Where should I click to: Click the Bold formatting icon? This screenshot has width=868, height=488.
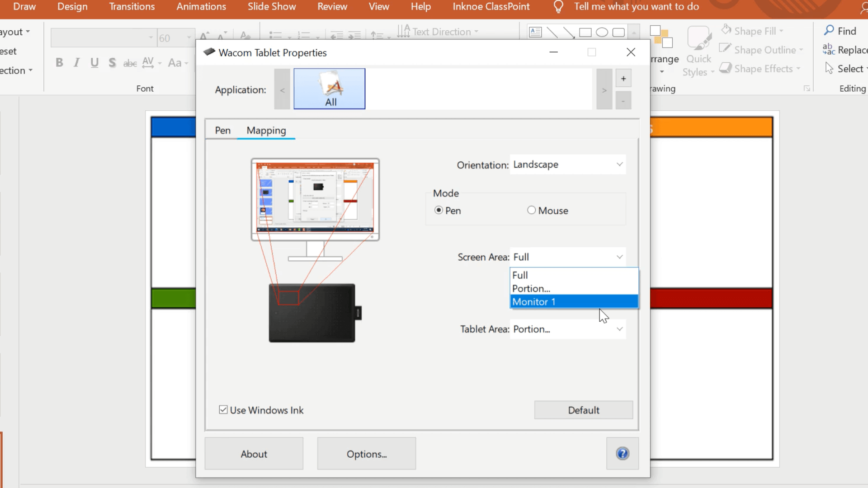click(x=59, y=63)
